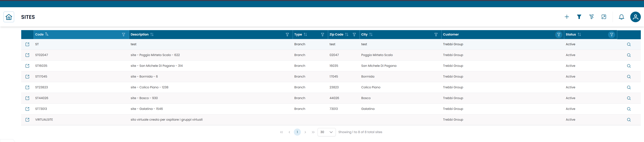This screenshot has height=142, width=644.
Task: Click description 'site - Colico Piano - 1238'
Action: tap(149, 87)
